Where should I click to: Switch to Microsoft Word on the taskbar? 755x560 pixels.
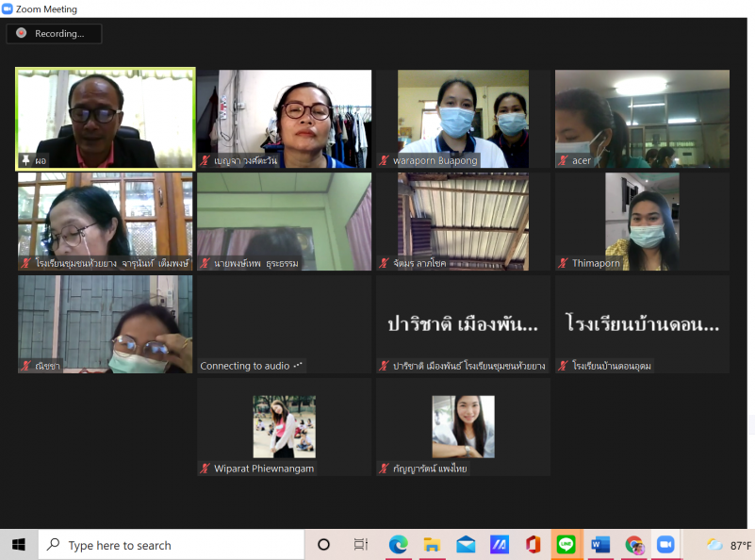point(599,545)
